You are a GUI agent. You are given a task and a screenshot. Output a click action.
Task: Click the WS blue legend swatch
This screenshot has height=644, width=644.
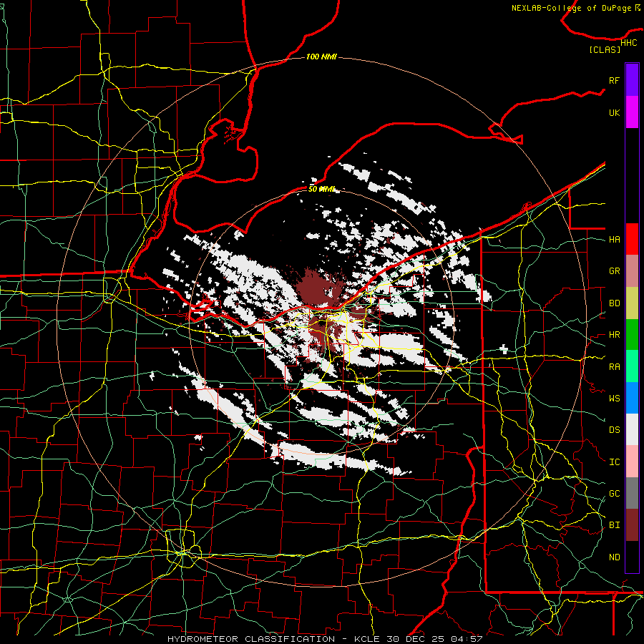(x=632, y=398)
